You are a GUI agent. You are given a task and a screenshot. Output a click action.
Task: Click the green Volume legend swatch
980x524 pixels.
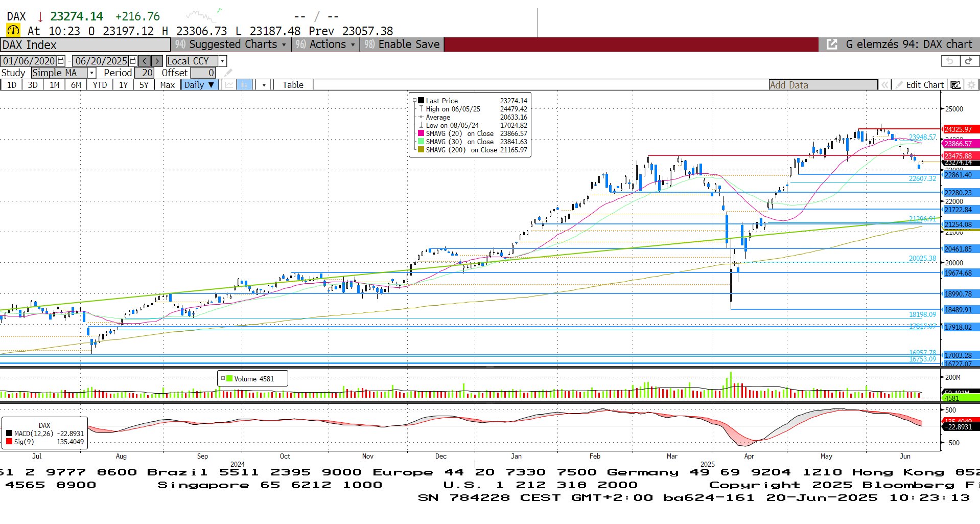pos(229,378)
